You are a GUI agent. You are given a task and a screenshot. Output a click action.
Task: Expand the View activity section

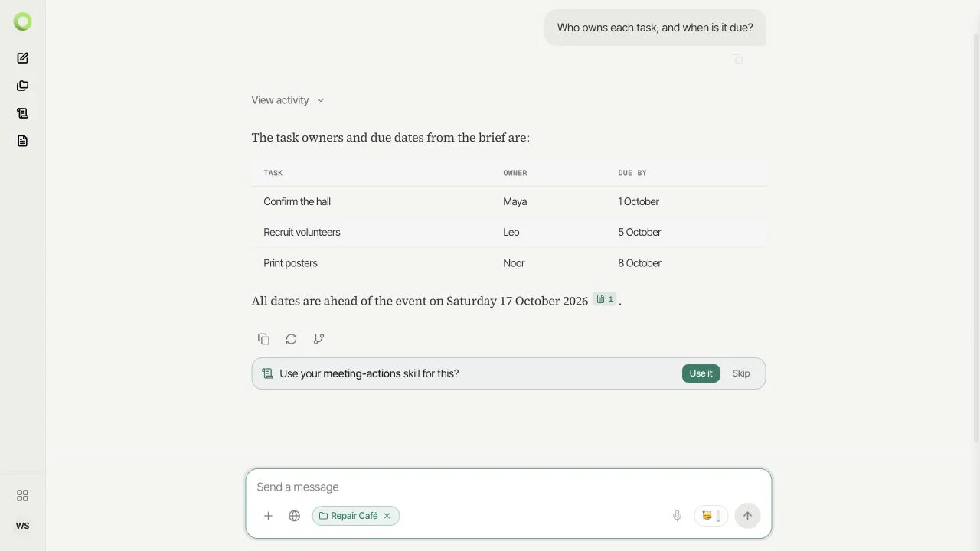point(288,100)
